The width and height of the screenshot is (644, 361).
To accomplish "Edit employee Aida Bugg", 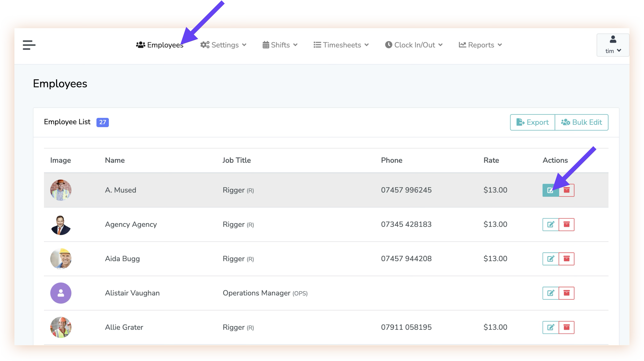I will pyautogui.click(x=550, y=259).
